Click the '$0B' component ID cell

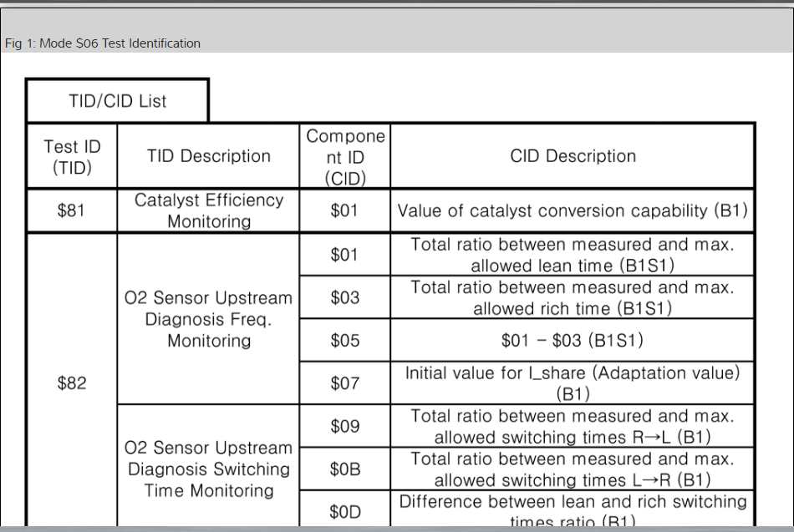click(x=344, y=469)
